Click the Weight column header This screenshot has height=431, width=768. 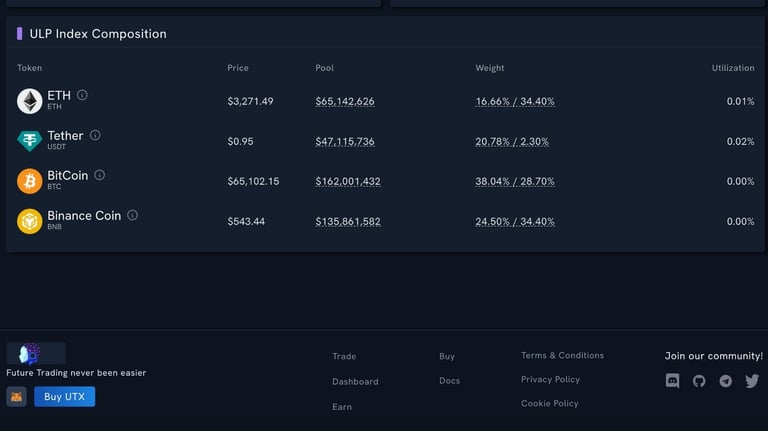click(490, 68)
